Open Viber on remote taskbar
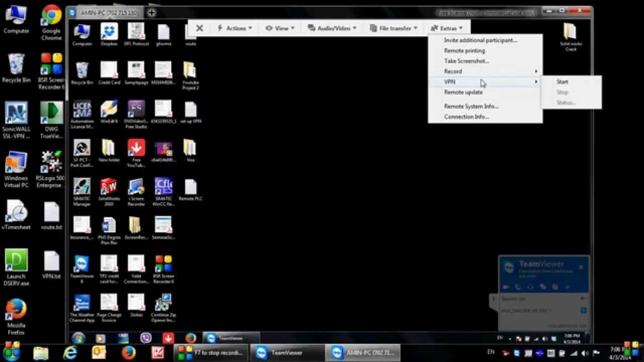 click(146, 338)
